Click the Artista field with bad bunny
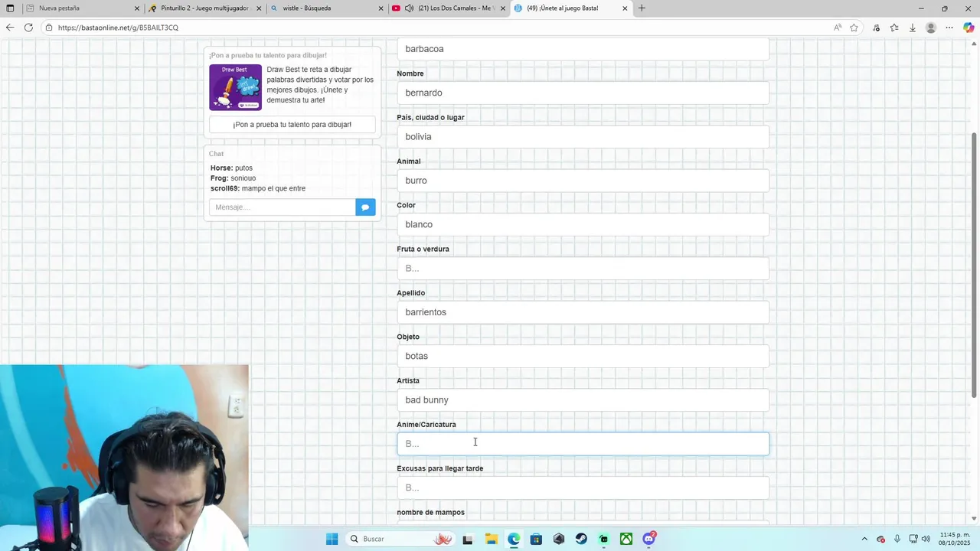The height and width of the screenshot is (551, 980). (x=583, y=400)
